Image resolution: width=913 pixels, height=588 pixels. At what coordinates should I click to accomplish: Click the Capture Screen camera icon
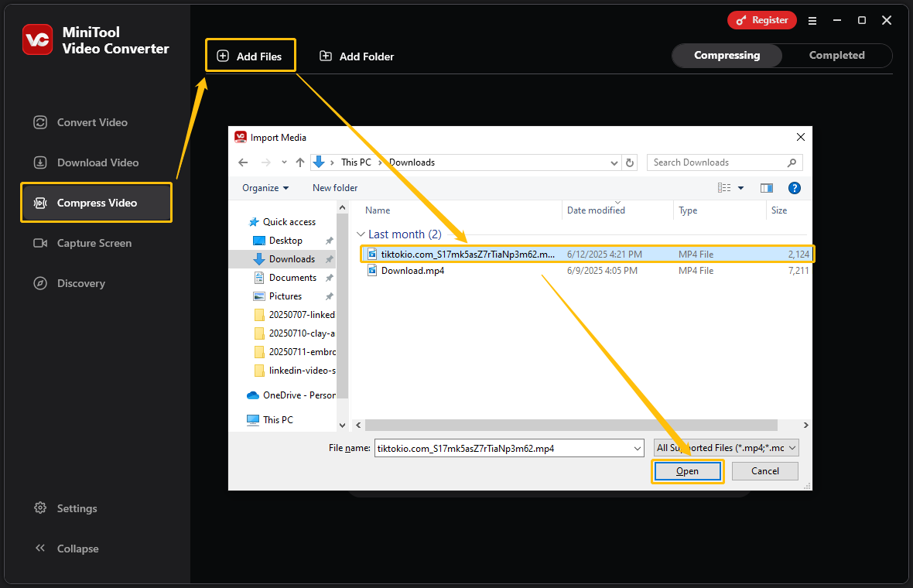click(x=40, y=243)
